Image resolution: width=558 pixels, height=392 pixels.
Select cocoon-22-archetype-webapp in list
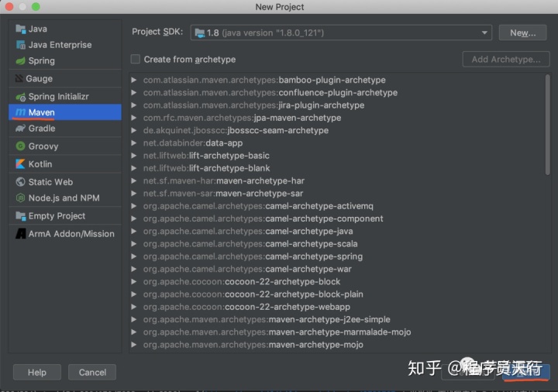click(x=246, y=307)
